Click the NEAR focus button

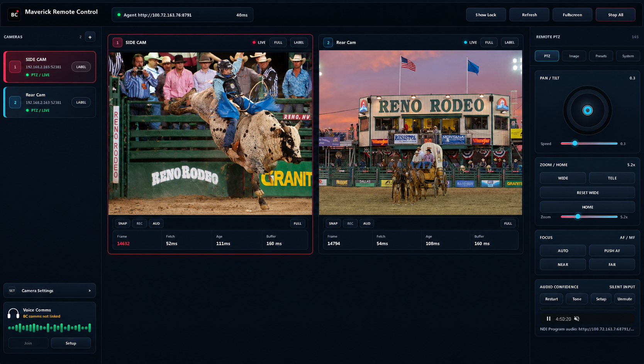click(563, 265)
